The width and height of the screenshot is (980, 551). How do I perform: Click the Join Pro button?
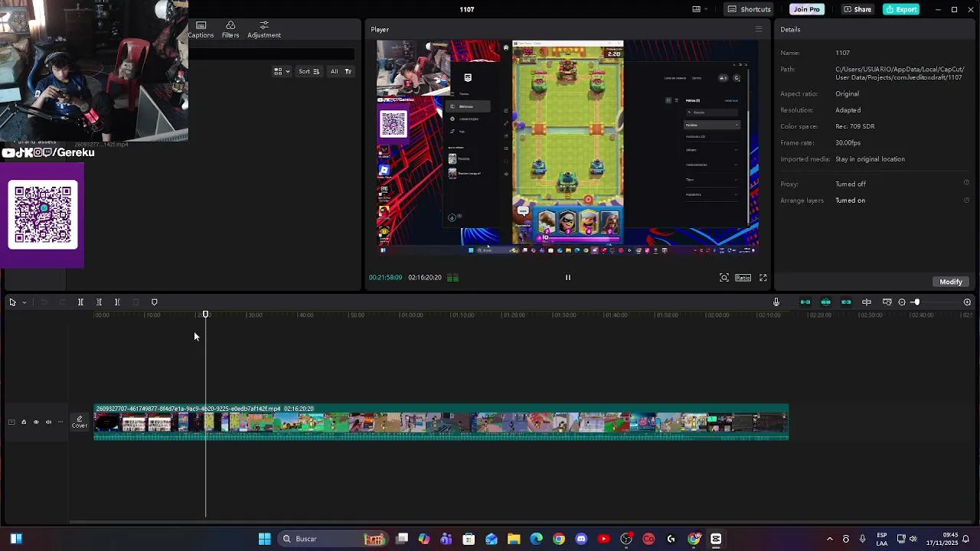806,9
